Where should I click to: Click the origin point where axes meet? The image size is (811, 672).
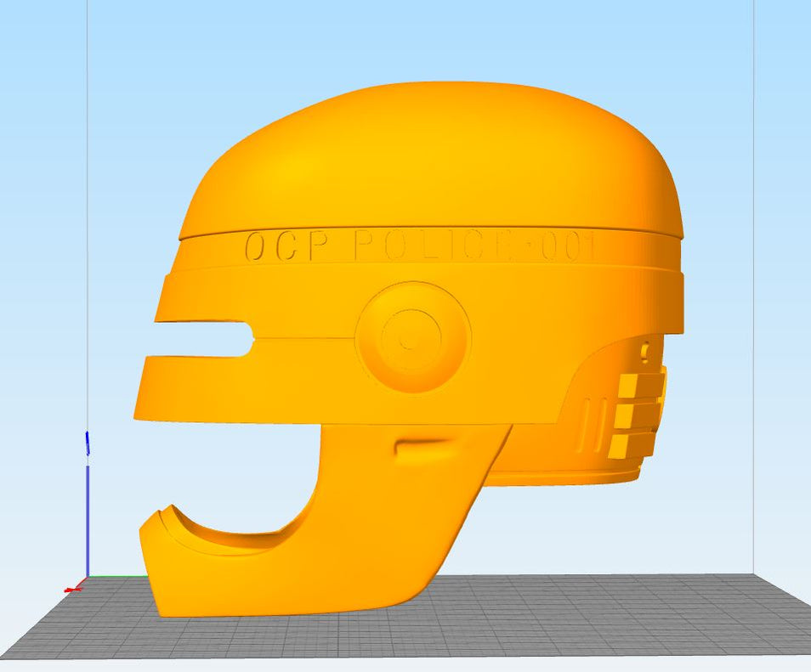tap(88, 577)
